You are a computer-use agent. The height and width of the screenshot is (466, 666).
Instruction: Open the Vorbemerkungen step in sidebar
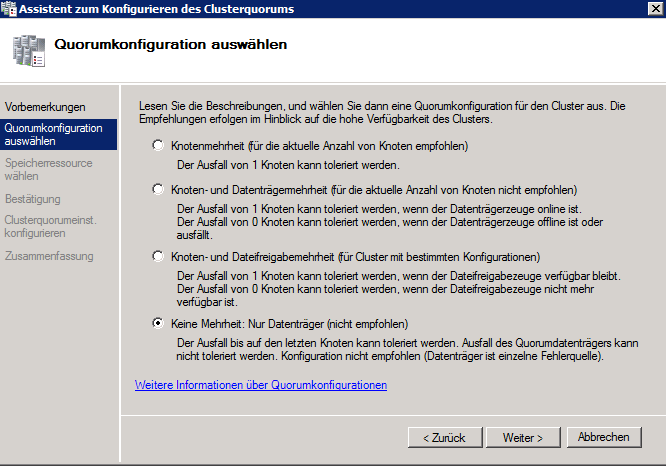click(45, 107)
